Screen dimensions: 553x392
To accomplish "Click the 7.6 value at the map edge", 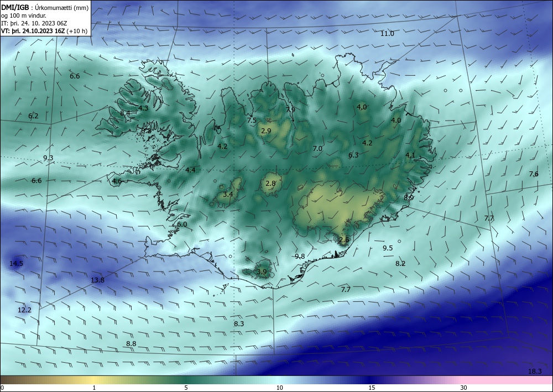I will coord(534,174).
